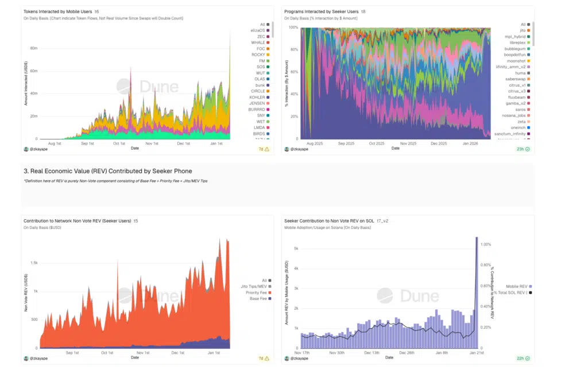Click the 22h refresh status on Seeker Contribution chart
Screen dimensions: 588x370
coord(528,359)
